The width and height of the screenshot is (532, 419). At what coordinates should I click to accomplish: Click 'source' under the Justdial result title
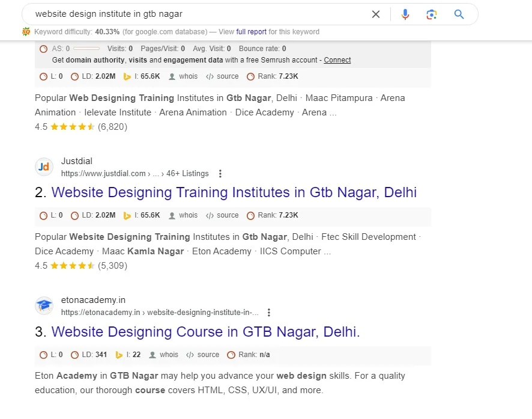point(222,215)
